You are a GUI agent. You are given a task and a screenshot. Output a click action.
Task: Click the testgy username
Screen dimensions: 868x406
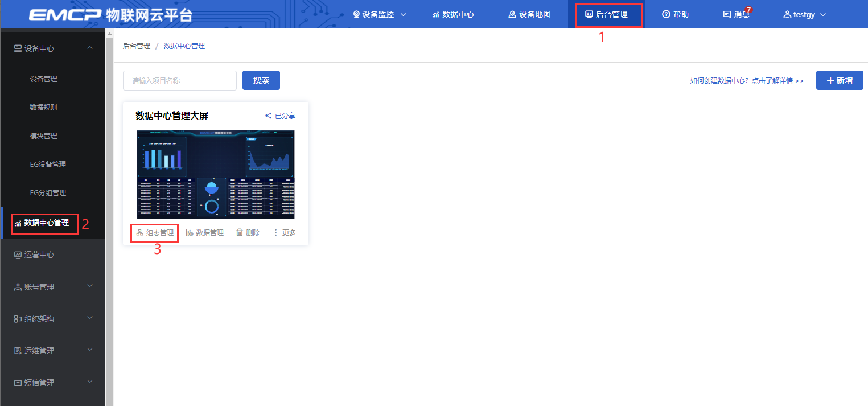pyautogui.click(x=805, y=15)
